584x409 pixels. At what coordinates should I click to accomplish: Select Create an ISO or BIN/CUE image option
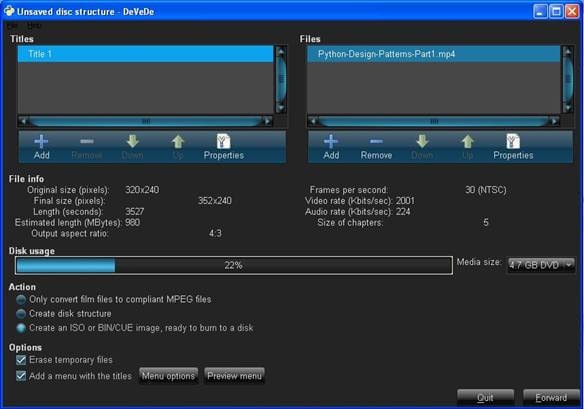click(x=21, y=328)
